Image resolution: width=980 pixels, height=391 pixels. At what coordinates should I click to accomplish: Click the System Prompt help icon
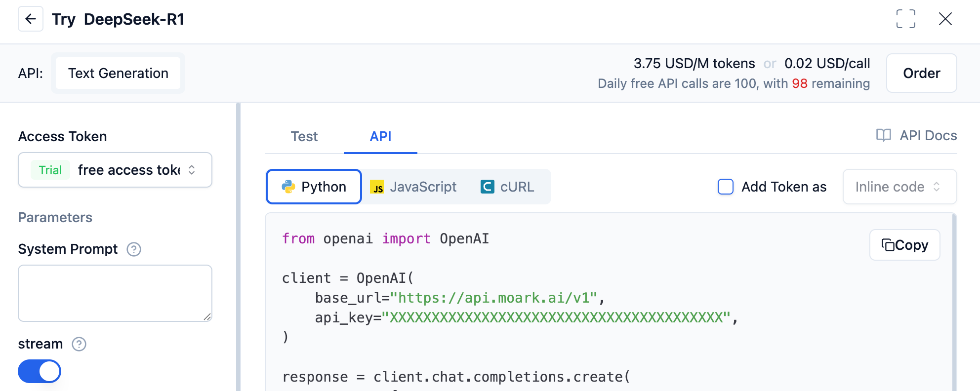(x=134, y=249)
